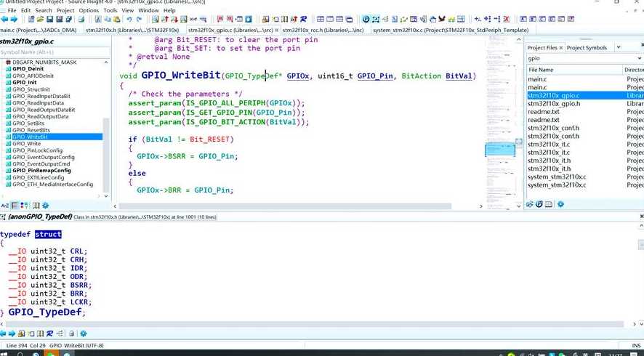The image size is (644, 356).
Task: Click the house-shaped toolbar icon
Action: pyautogui.click(x=432, y=19)
